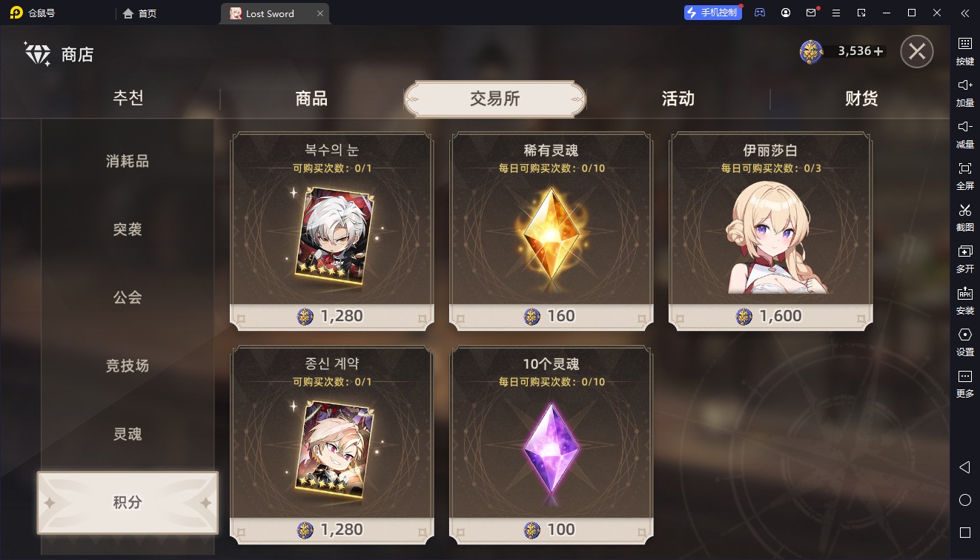Switch to the 活动 tab
This screenshot has width=980, height=560.
(678, 99)
